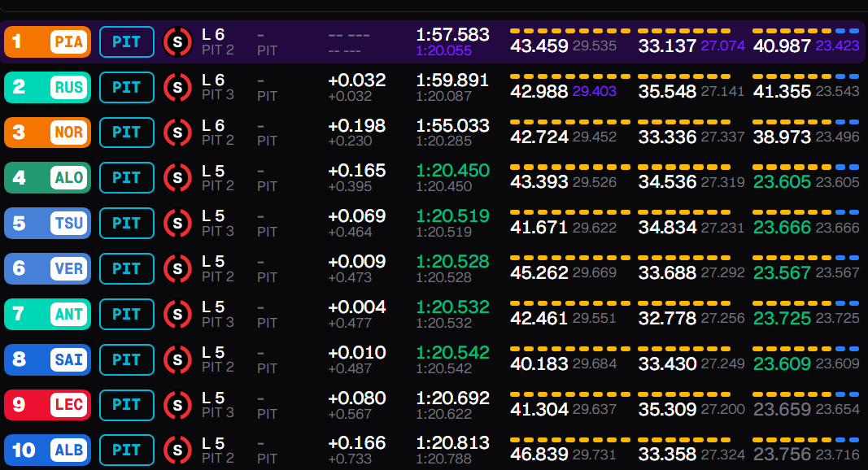Click SAI's gap value +0.010
The width and height of the screenshot is (868, 470).
point(357,352)
